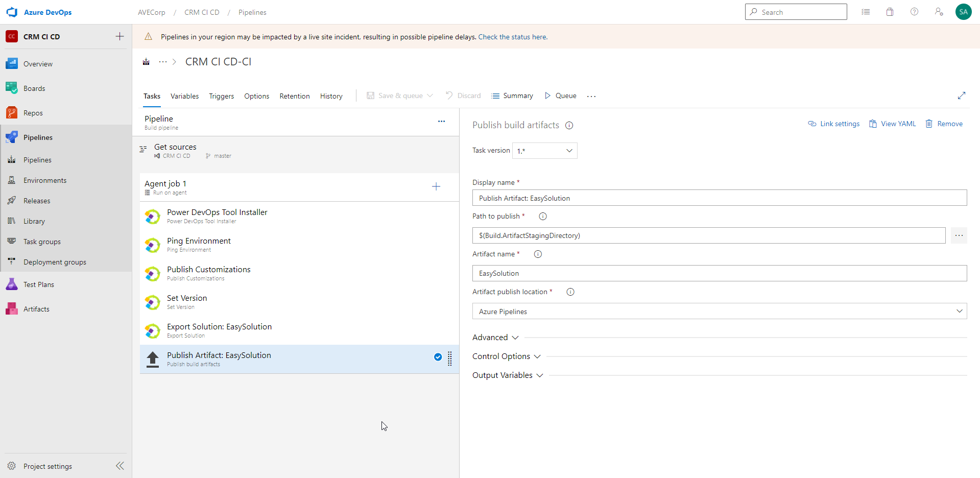Open user settings icon
This screenshot has width=980, height=478.
939,12
